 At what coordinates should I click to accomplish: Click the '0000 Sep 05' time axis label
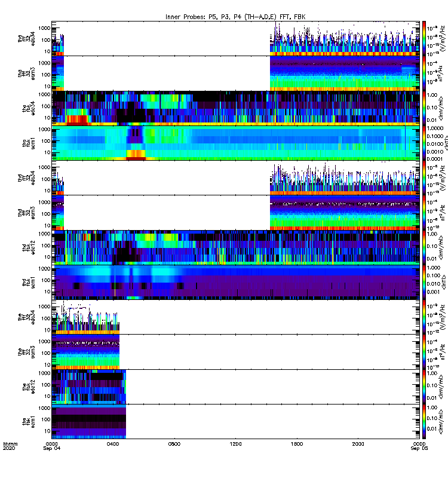(x=419, y=446)
